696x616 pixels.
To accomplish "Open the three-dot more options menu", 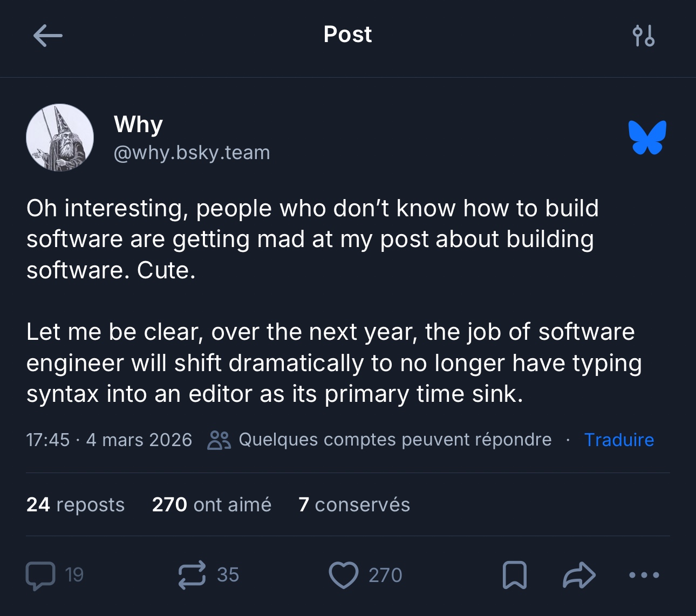I will point(644,575).
